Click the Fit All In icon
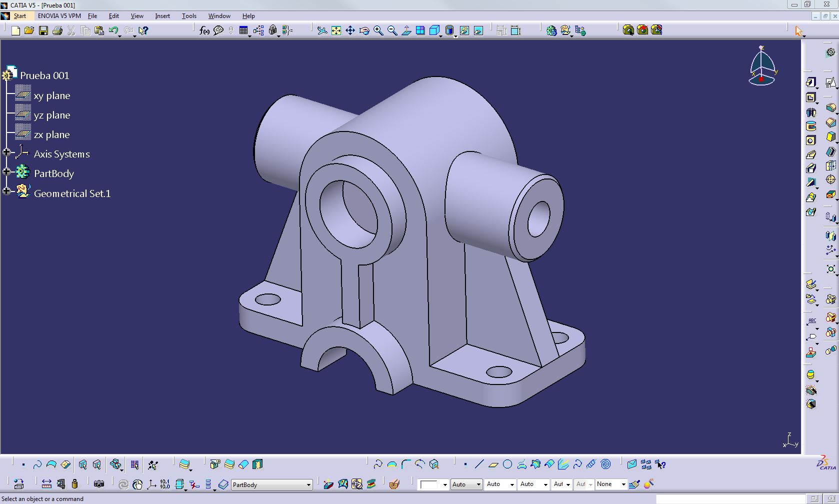 tap(336, 30)
